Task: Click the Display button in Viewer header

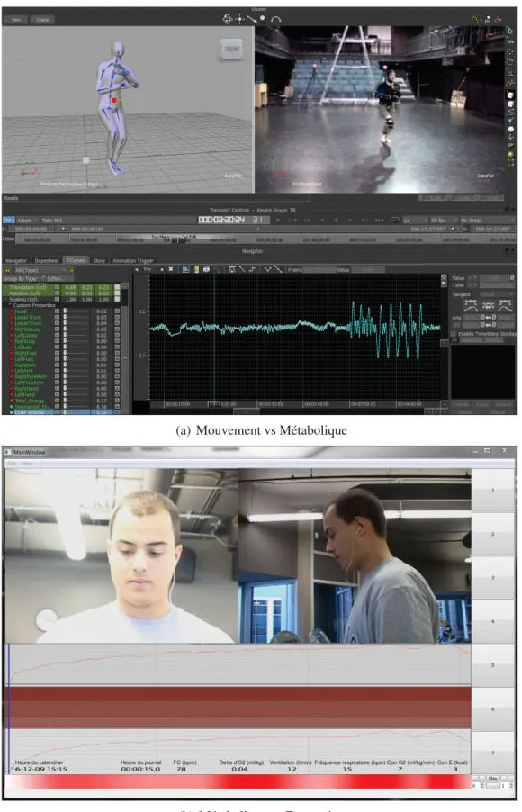Action: pyautogui.click(x=41, y=20)
